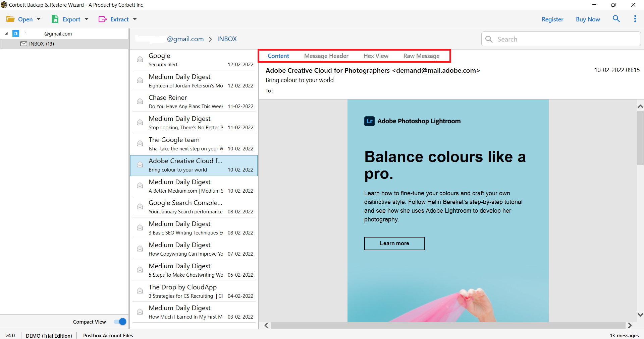Click the INBOX envelope icon in sidebar
This screenshot has width=644, height=339.
click(x=24, y=44)
